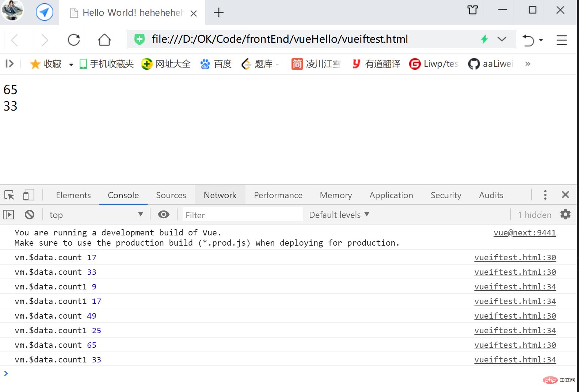Switch to the Network tab

click(220, 195)
